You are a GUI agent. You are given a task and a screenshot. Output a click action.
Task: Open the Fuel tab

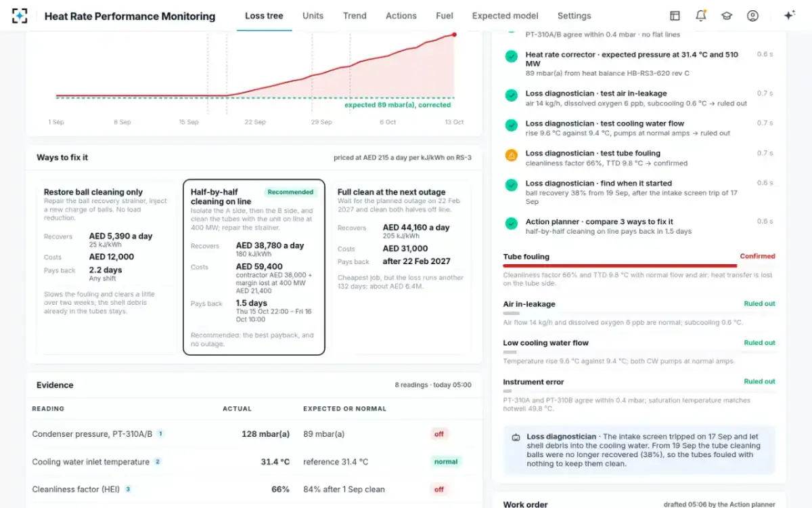tap(445, 16)
